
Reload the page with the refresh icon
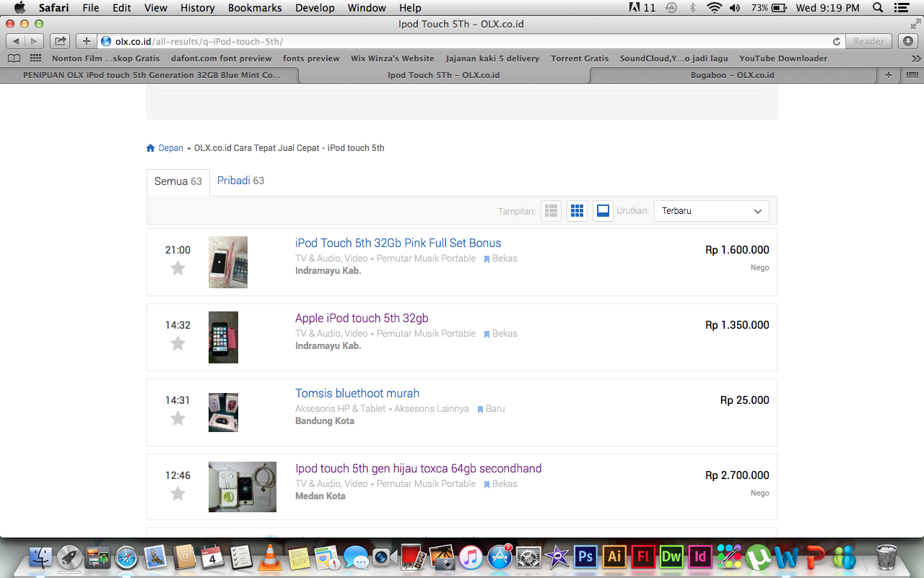click(836, 41)
